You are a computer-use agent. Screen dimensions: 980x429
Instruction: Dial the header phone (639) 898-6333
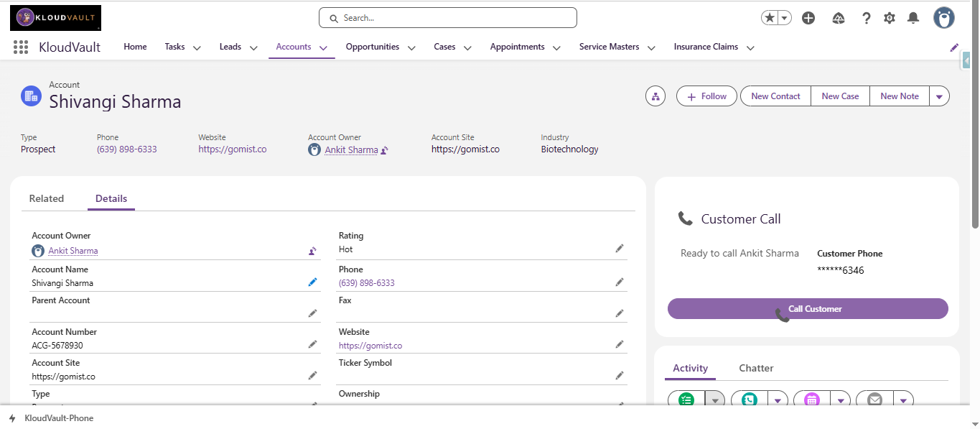(x=127, y=149)
